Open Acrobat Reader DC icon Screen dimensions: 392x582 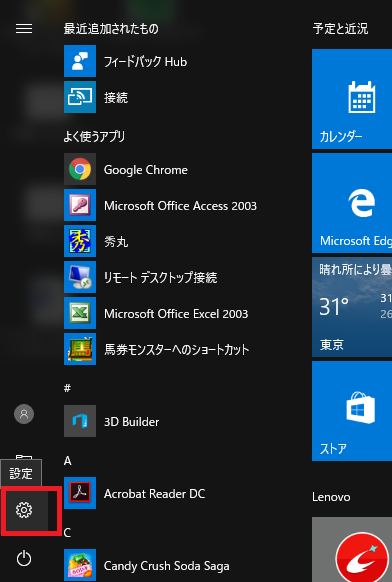tap(80, 493)
